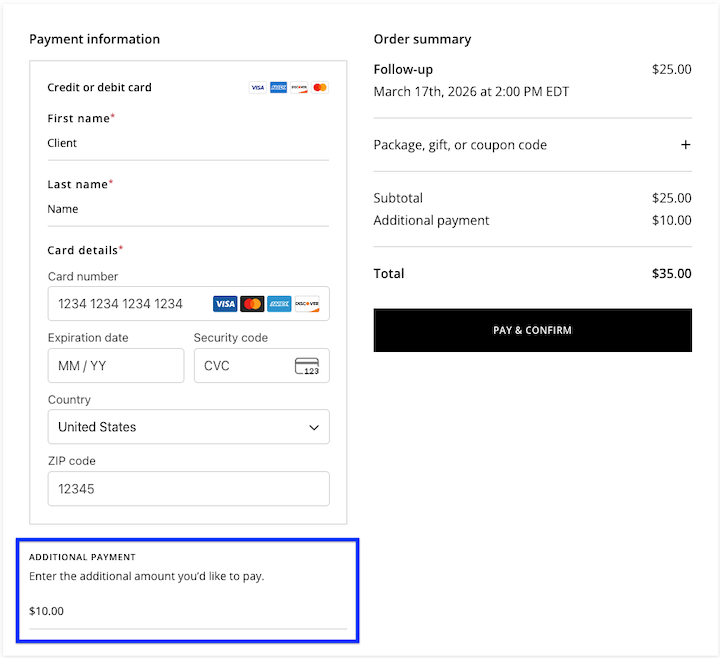The image size is (720, 658).
Task: Focus the First name field
Action: pos(187,143)
